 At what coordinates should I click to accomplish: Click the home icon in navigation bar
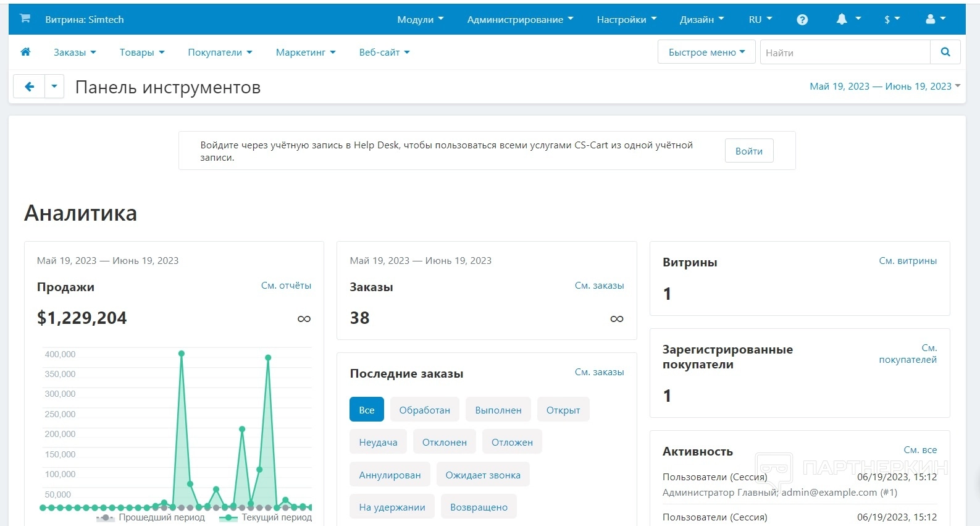25,52
